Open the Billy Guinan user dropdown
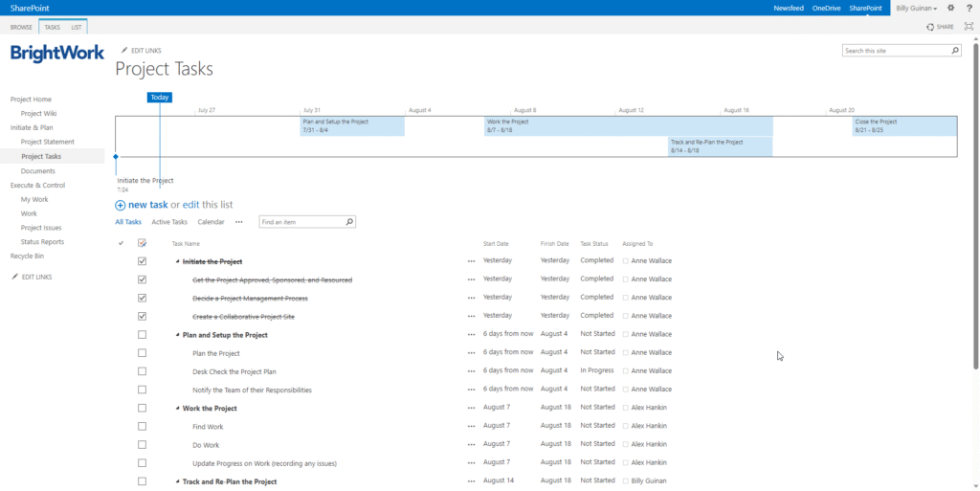This screenshot has height=491, width=980. 916,8
